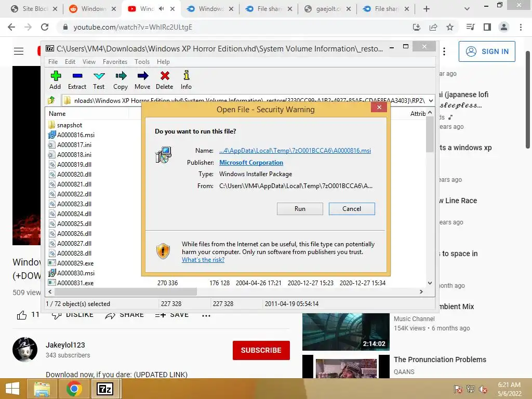This screenshot has height=399, width=532.
Task: Click the Copy toolbar icon
Action: tap(121, 80)
